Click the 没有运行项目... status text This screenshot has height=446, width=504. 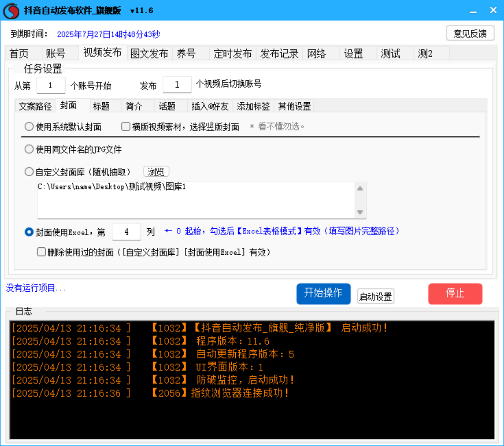tap(36, 288)
